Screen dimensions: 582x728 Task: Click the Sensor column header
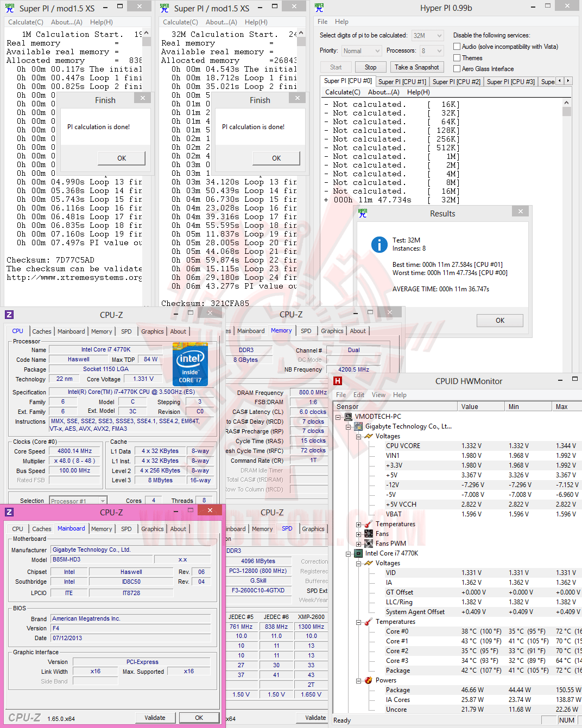[x=396, y=406]
